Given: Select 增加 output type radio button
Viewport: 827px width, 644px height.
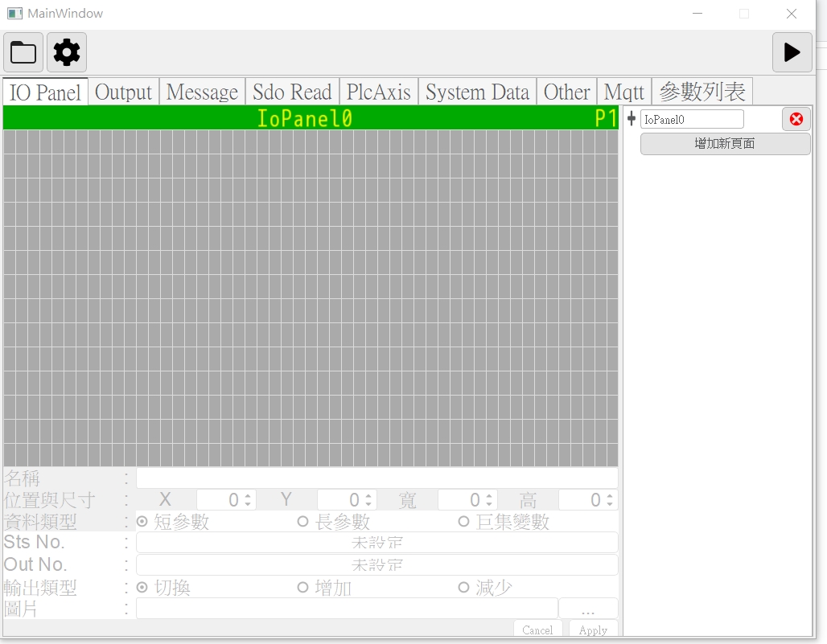Looking at the screenshot, I should [x=303, y=588].
